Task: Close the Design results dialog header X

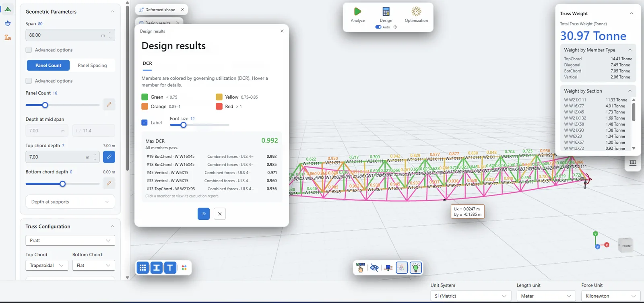Action: pyautogui.click(x=282, y=31)
